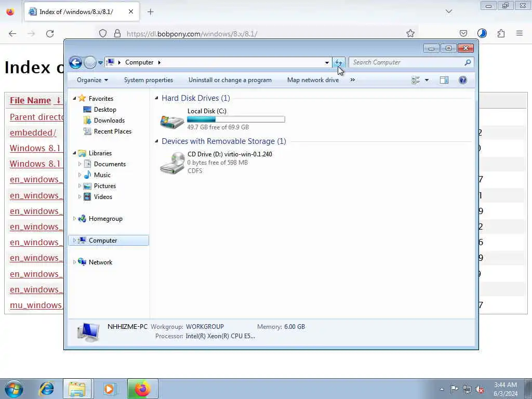Open Save to Pocket in Firefox
Screen dimensions: 532x399
click(x=463, y=33)
